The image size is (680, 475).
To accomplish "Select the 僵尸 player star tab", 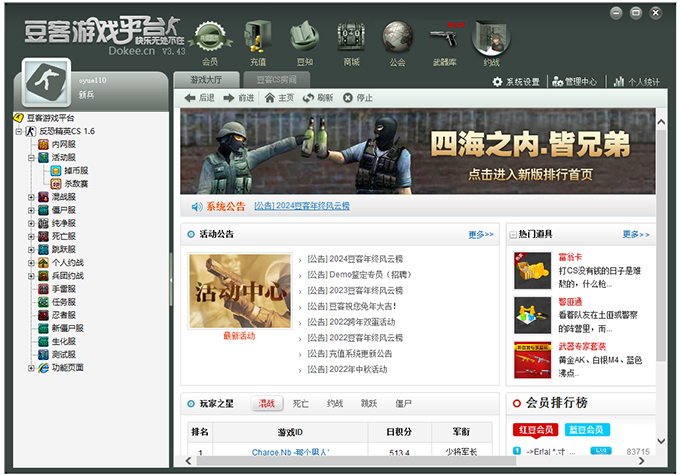I will (x=403, y=403).
